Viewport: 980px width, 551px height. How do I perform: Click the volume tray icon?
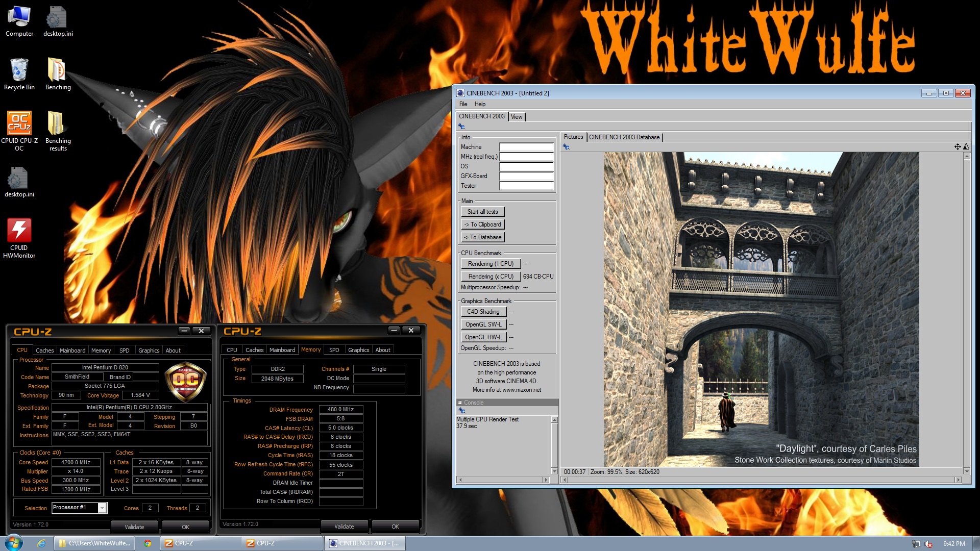click(928, 544)
